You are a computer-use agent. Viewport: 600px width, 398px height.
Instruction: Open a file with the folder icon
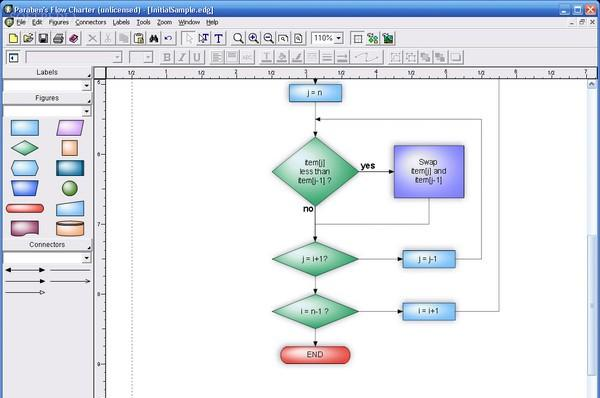pyautogui.click(x=28, y=38)
